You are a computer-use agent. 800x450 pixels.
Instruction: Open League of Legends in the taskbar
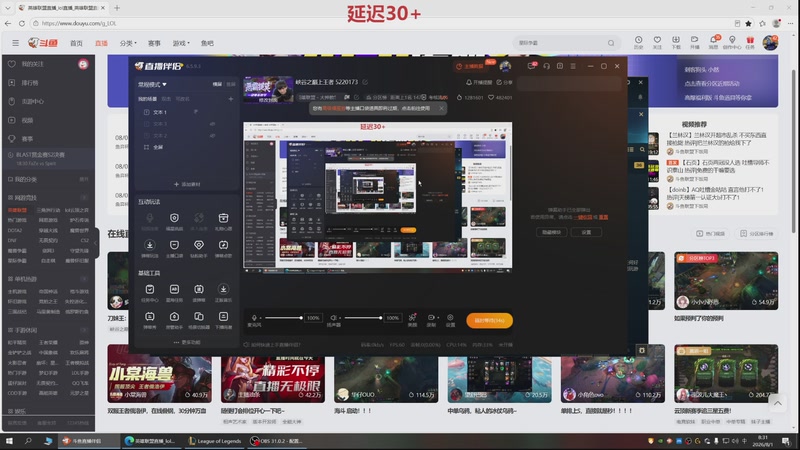click(215, 441)
